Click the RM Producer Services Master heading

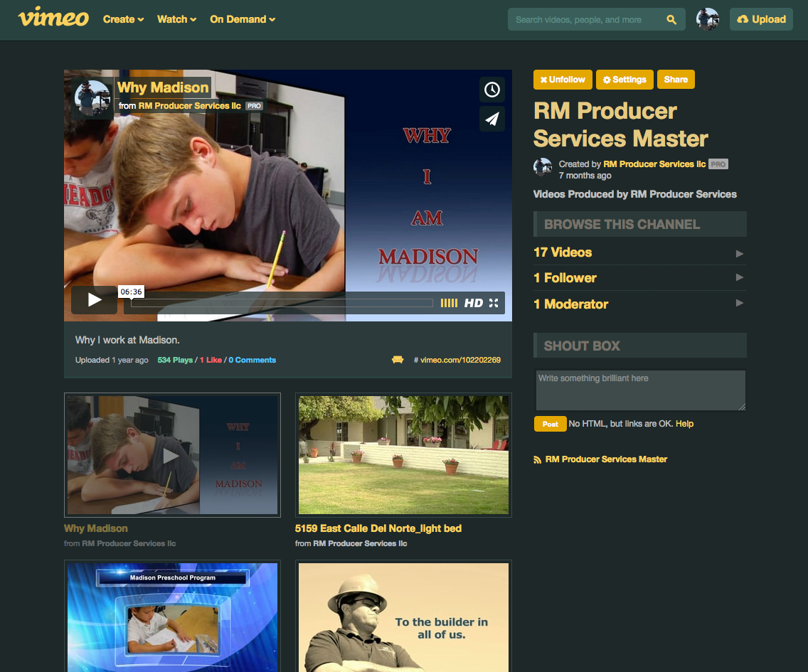(x=620, y=124)
